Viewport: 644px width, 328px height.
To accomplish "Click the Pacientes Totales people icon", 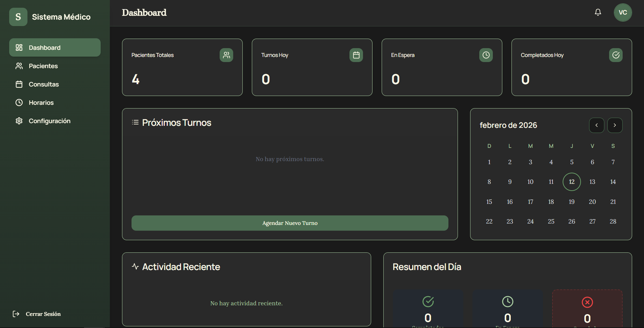I will tap(226, 55).
